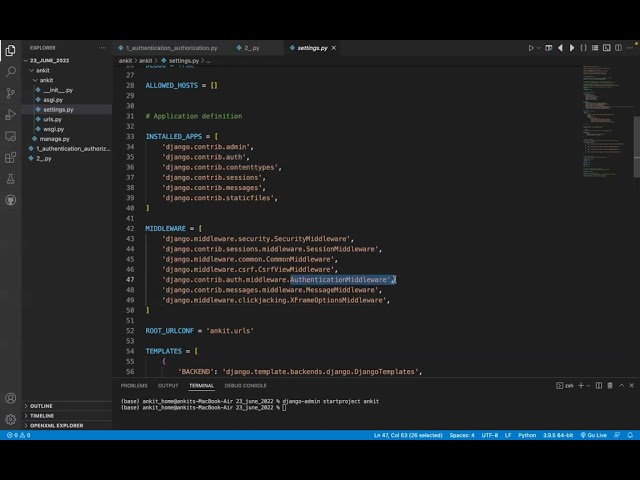This screenshot has width=640, height=480.
Task: Click Go Live in status bar
Action: [593, 435]
